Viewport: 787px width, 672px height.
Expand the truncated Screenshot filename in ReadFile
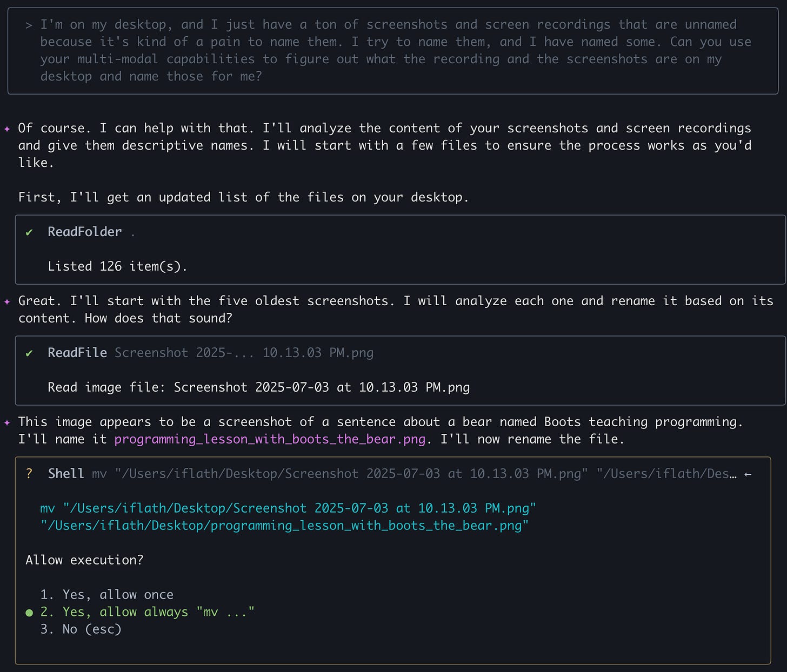[x=243, y=353]
